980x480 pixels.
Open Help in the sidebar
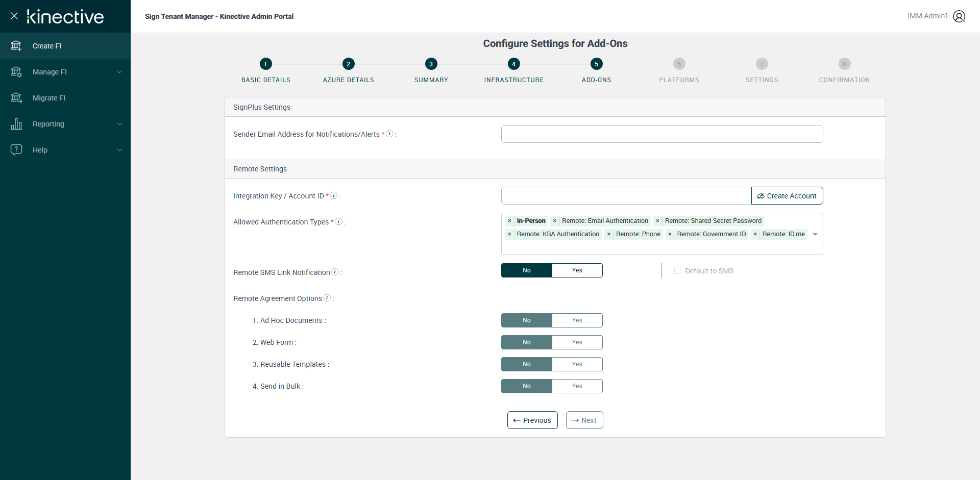point(65,150)
